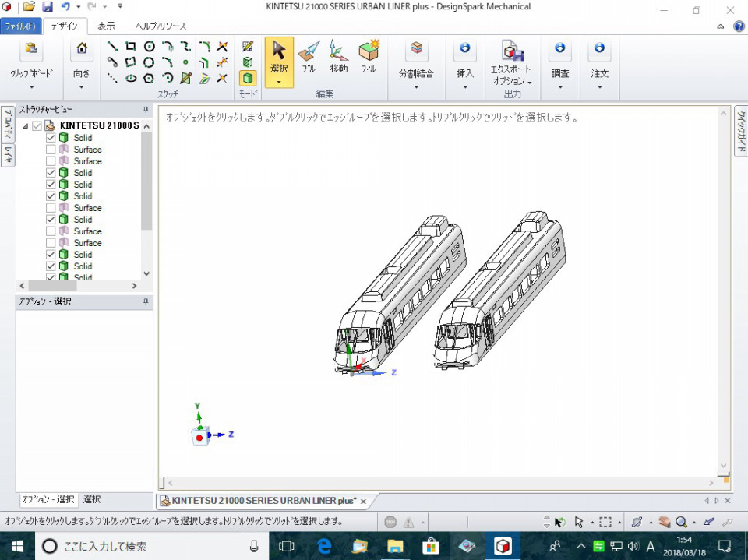Select the Three-Point Circle tool
The width and height of the screenshot is (748, 560).
(150, 62)
